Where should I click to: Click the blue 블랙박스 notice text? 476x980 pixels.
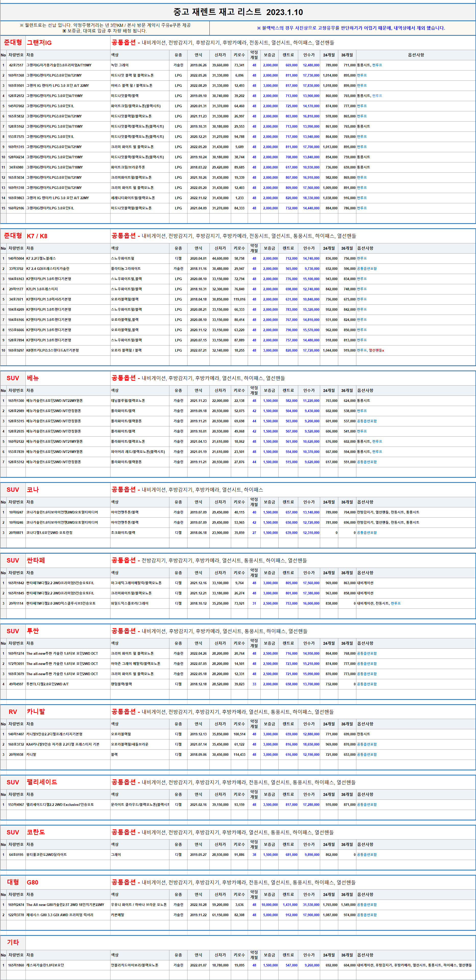350,28
